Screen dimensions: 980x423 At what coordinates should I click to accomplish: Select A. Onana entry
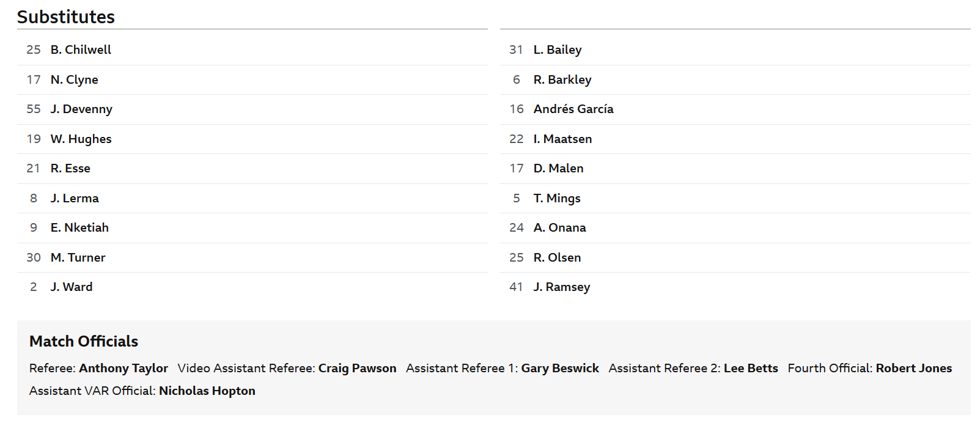[559, 227]
